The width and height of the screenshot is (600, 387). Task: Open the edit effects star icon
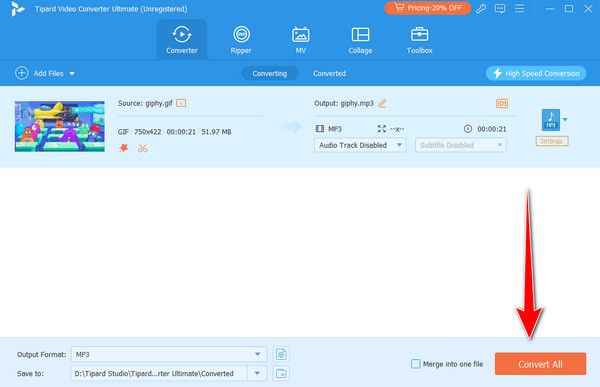pyautogui.click(x=123, y=148)
